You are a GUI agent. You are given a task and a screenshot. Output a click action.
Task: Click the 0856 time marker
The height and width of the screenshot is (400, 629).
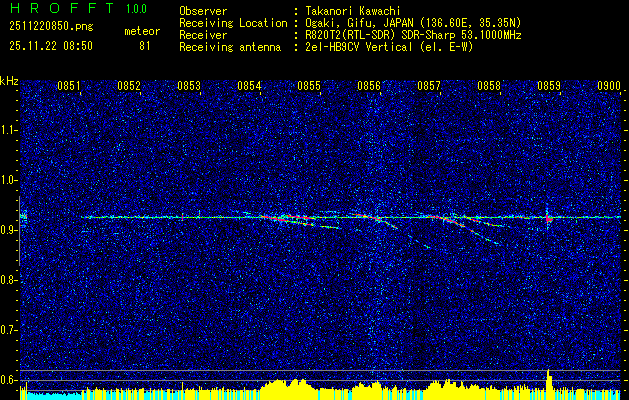tap(369, 86)
